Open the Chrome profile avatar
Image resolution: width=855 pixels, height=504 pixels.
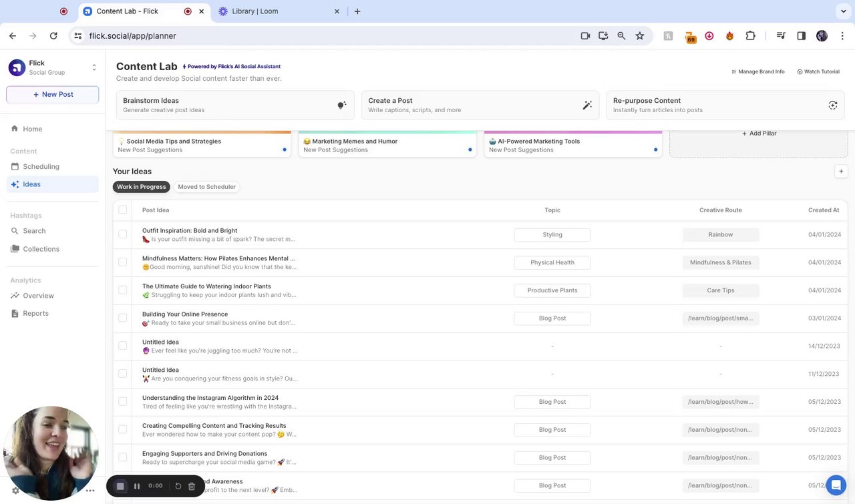822,36
